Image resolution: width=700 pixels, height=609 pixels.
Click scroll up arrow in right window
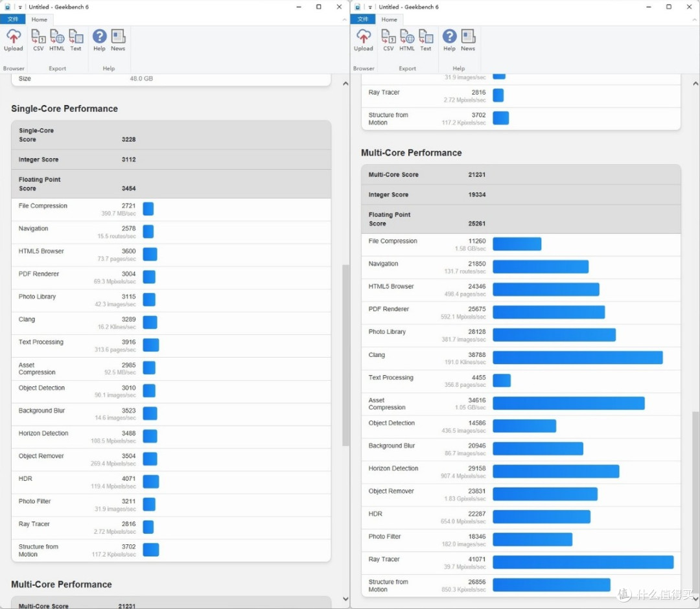[695, 84]
